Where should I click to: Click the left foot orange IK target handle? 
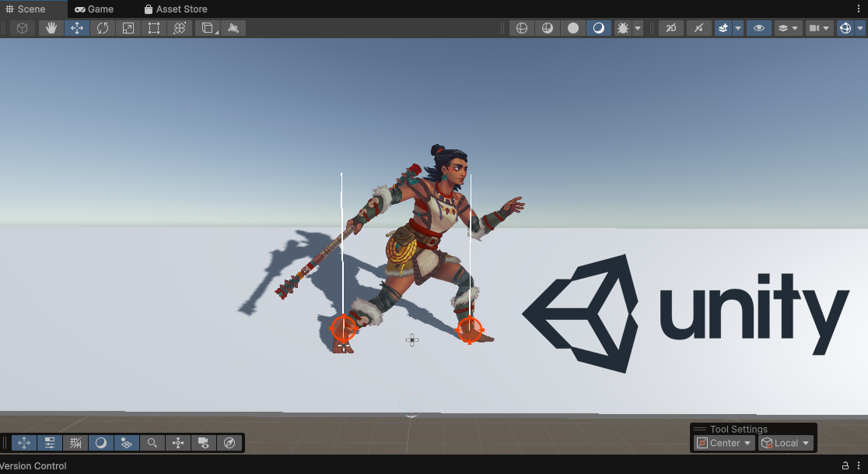point(343,328)
